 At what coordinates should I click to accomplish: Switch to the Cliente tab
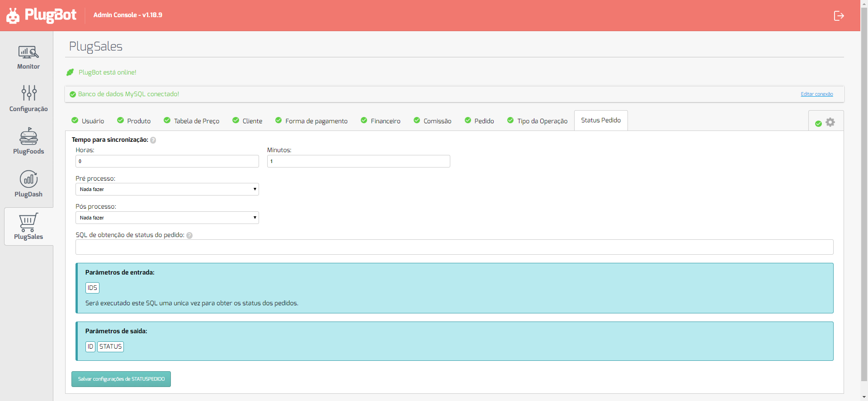click(247, 121)
